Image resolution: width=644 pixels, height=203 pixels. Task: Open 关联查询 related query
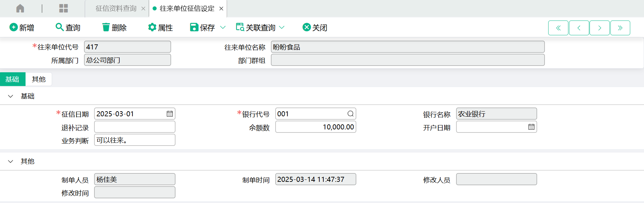click(256, 28)
